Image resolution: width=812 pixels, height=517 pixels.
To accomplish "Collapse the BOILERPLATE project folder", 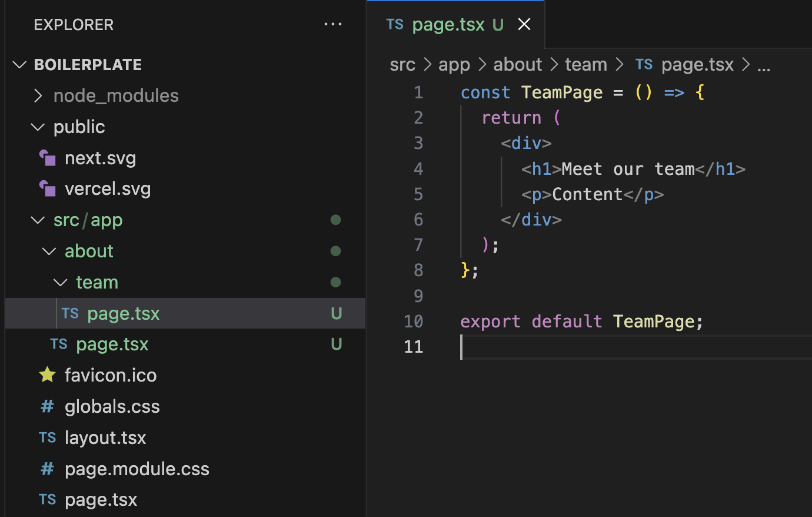I will (19, 64).
